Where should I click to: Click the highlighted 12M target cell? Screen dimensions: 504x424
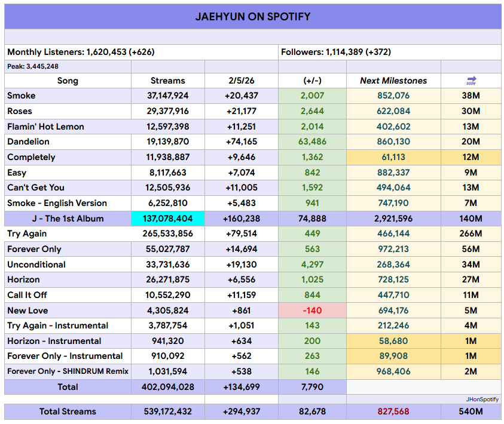tap(471, 157)
